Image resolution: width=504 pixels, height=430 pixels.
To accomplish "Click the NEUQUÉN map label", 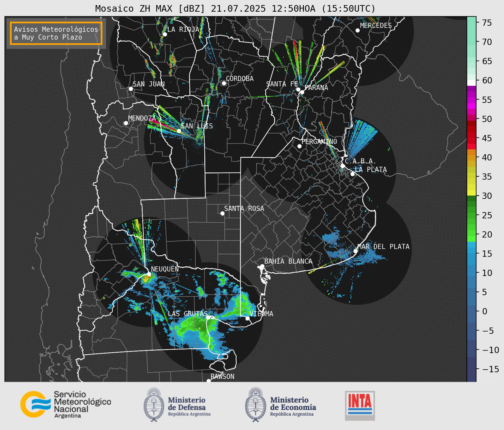I will 165,269.
